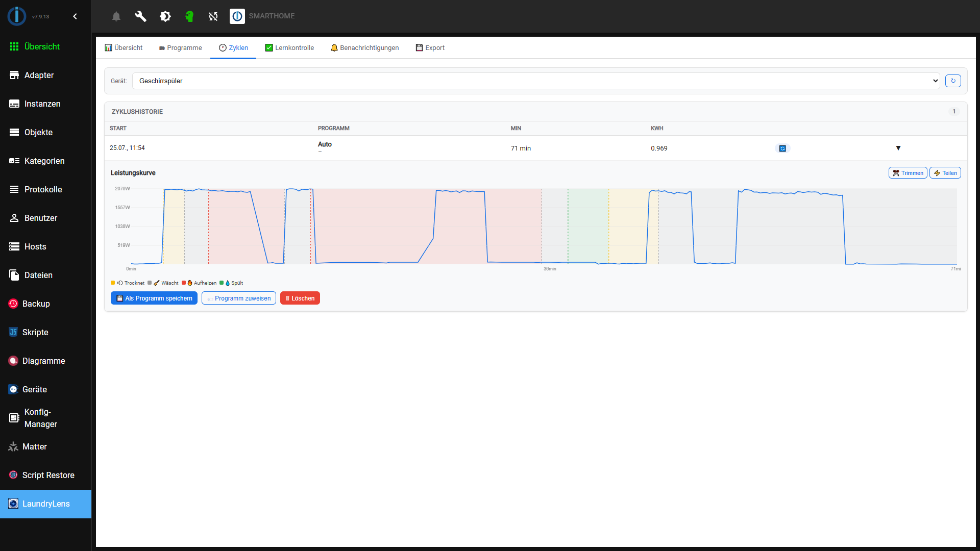The width and height of the screenshot is (980, 551).
Task: Open Matter in the sidebar
Action: [x=45, y=446]
